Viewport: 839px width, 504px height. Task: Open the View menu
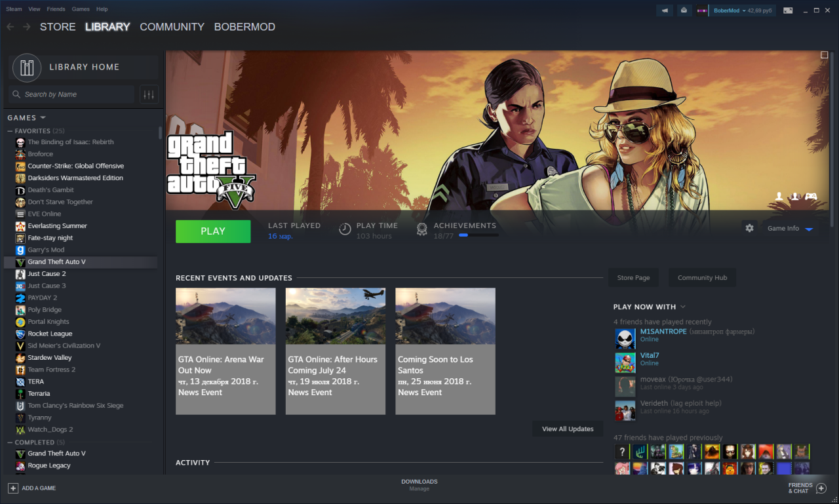(35, 9)
